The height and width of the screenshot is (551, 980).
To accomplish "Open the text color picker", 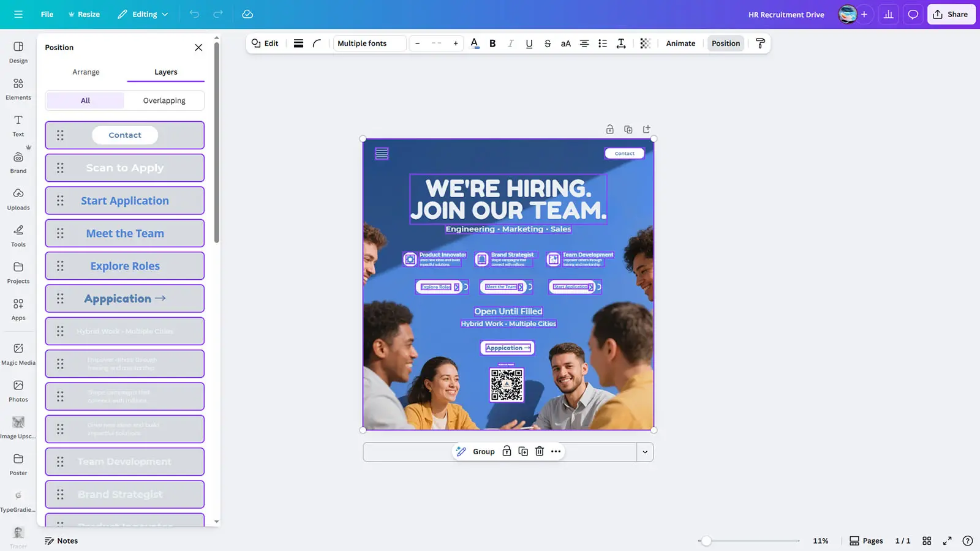I will (x=474, y=43).
